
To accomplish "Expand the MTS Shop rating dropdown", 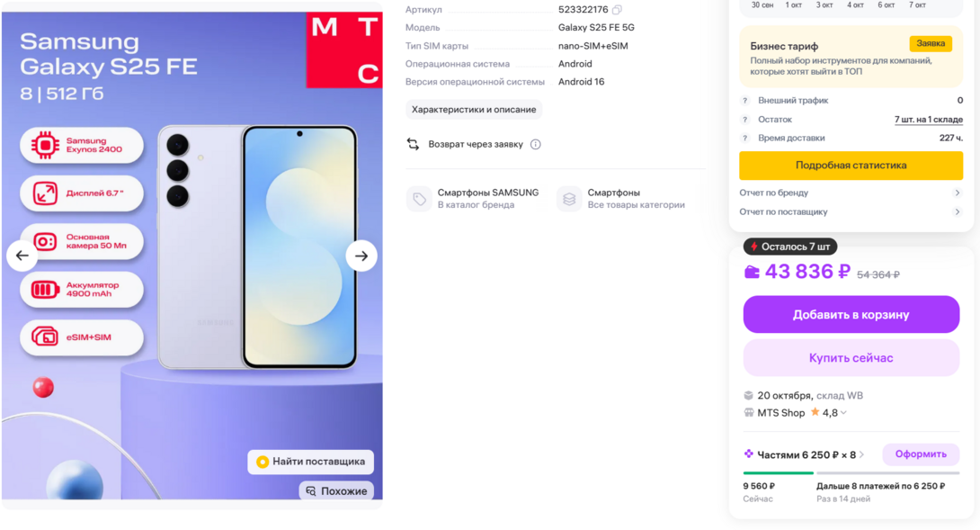I will [843, 413].
